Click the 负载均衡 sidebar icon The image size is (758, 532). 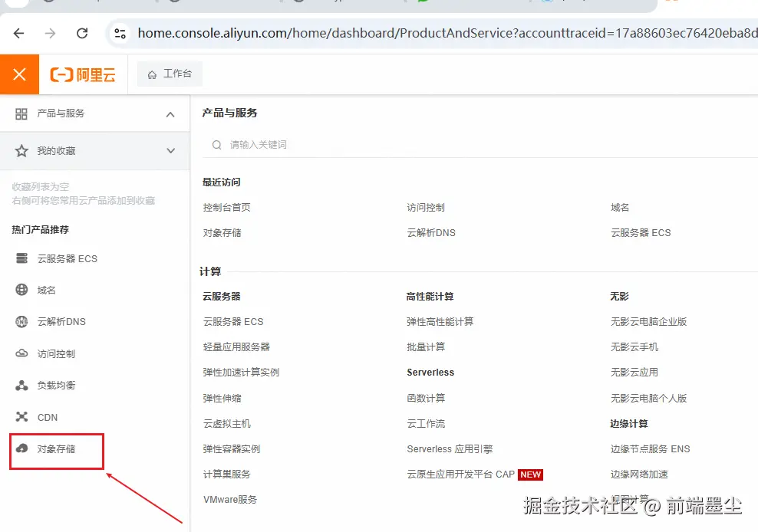click(21, 385)
